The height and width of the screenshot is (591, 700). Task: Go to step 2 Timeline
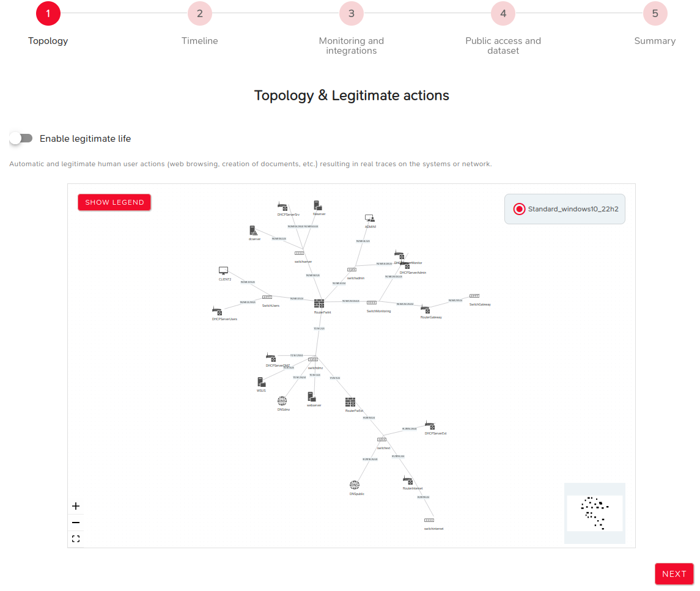199,14
